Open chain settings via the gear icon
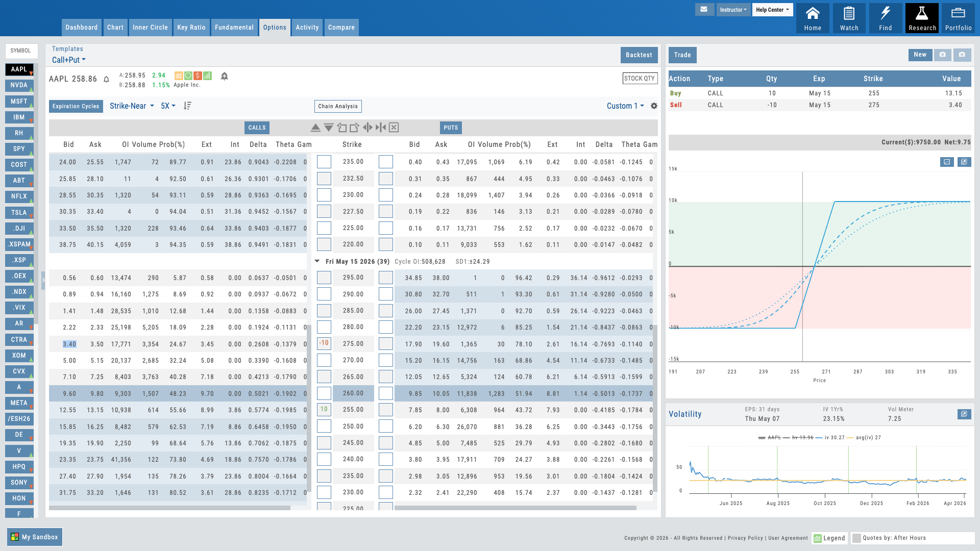 654,106
